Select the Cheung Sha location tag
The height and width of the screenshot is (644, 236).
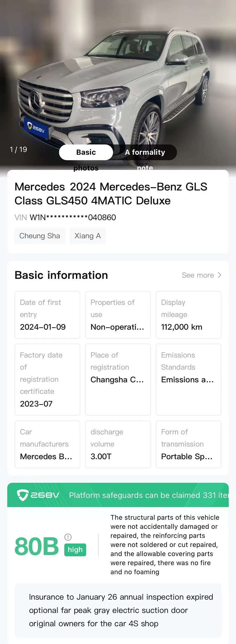pyautogui.click(x=40, y=236)
